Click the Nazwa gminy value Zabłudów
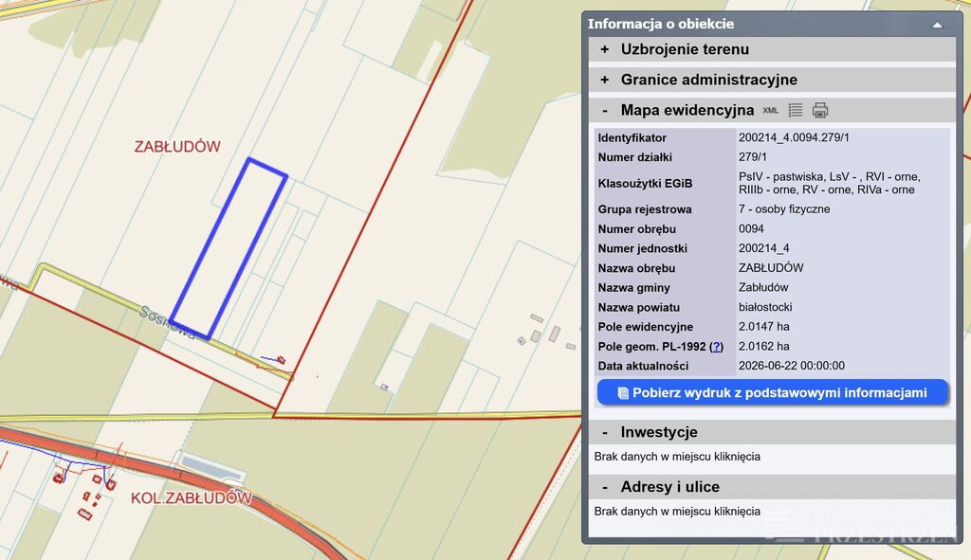This screenshot has height=560, width=971. (x=763, y=288)
